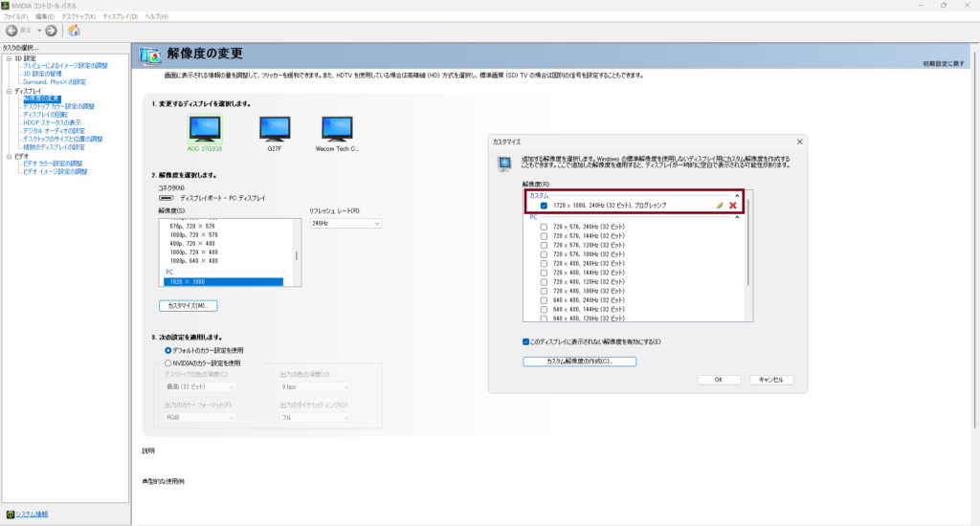The width and height of the screenshot is (980, 526).
Task: Delete custom resolution with red X icon
Action: 733,206
